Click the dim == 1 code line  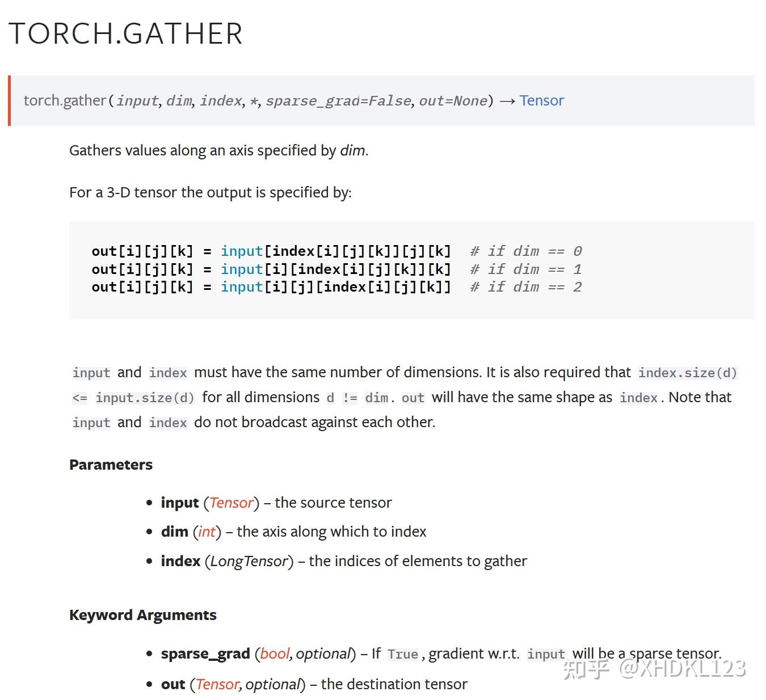click(x=336, y=269)
